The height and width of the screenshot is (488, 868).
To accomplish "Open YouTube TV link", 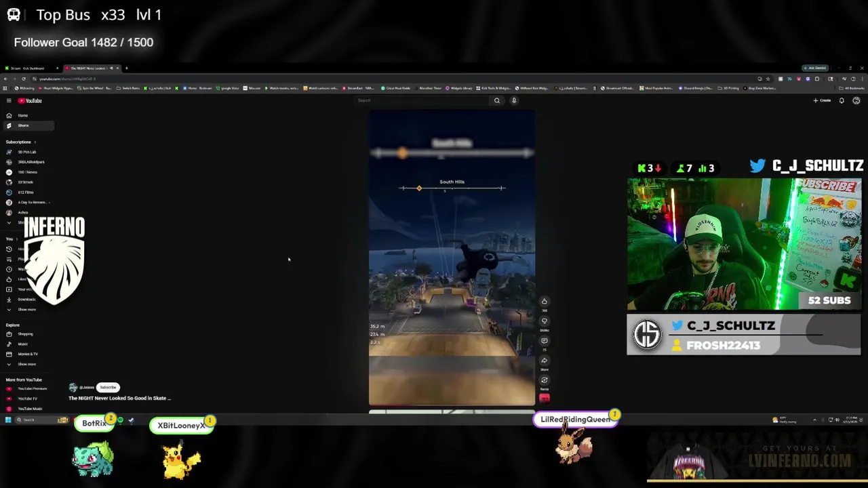I will point(23,399).
